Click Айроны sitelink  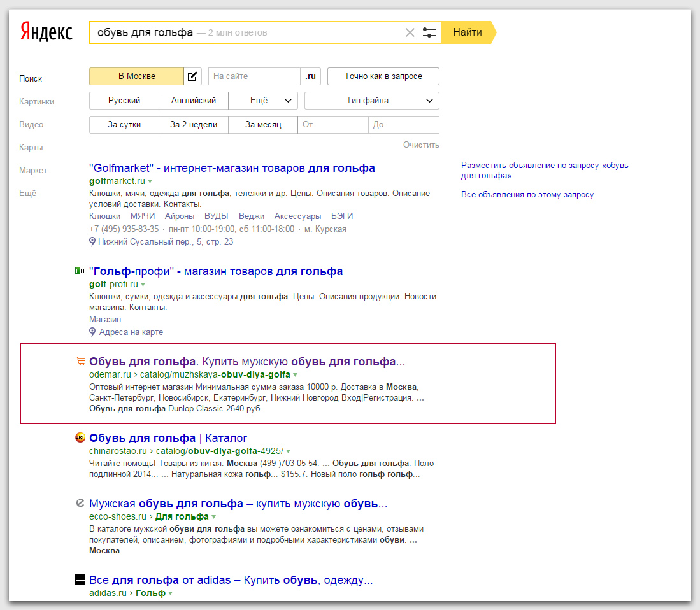[x=180, y=216]
